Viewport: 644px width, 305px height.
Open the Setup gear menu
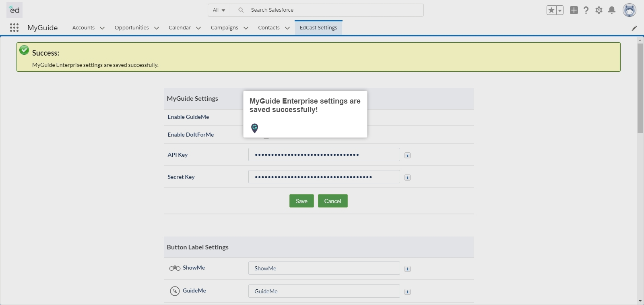(x=599, y=10)
